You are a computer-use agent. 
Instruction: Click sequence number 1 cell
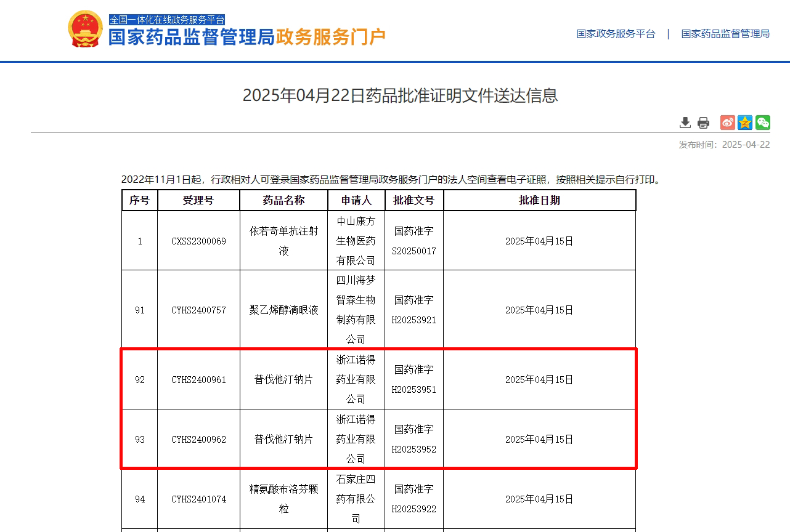tap(140, 241)
